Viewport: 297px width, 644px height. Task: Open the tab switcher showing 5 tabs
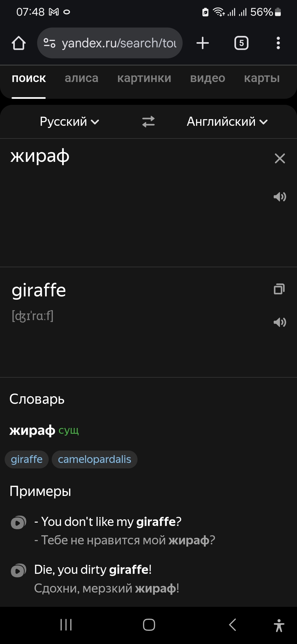click(241, 43)
